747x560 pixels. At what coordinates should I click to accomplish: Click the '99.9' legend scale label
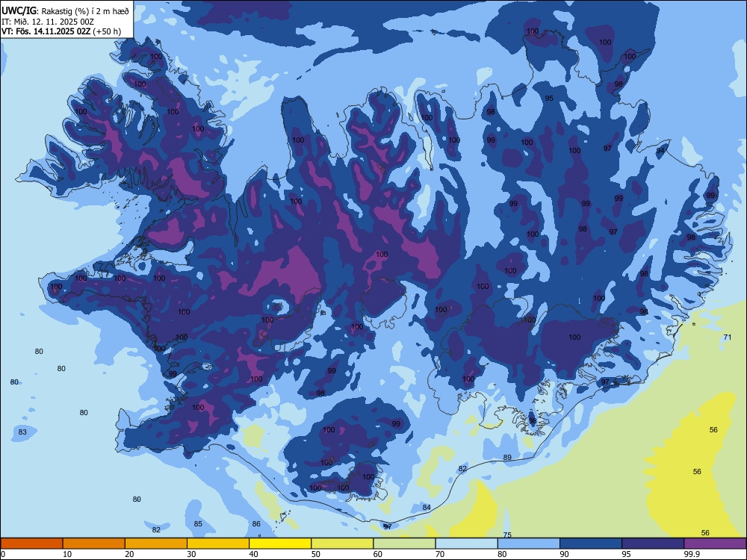pyautogui.click(x=691, y=554)
